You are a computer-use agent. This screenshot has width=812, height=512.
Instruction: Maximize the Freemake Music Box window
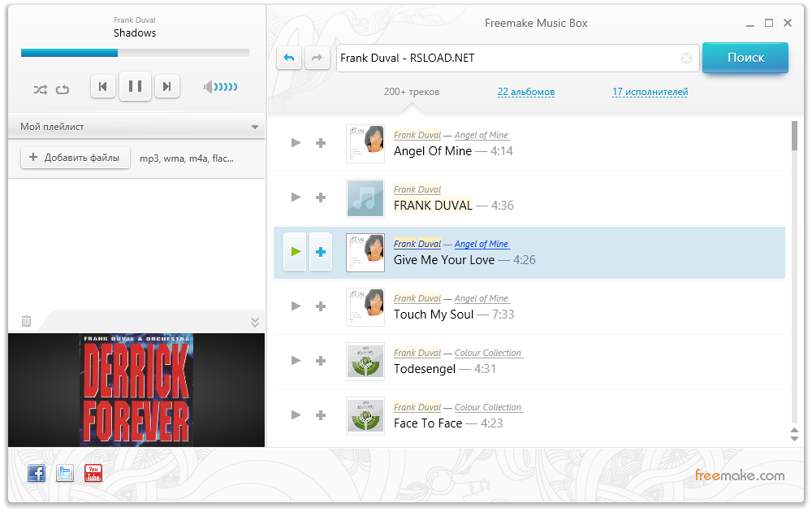(769, 23)
